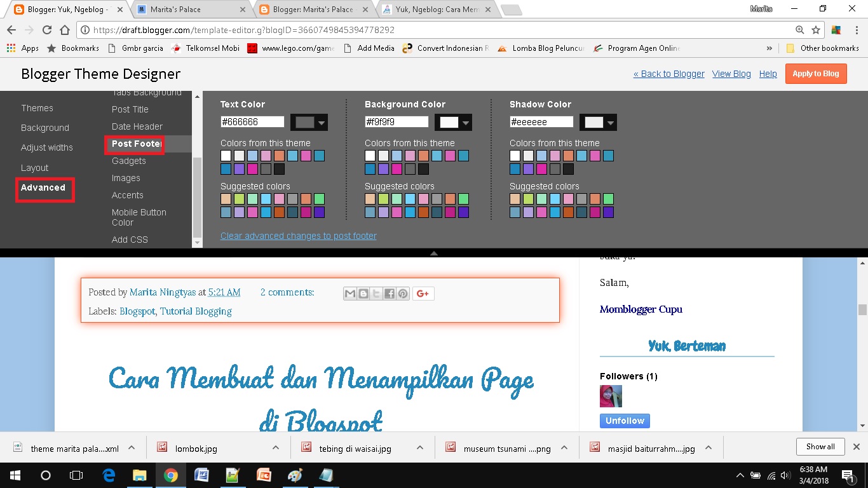Viewport: 868px width, 488px height.
Task: Click the Back to Blogger link
Action: [669, 74]
